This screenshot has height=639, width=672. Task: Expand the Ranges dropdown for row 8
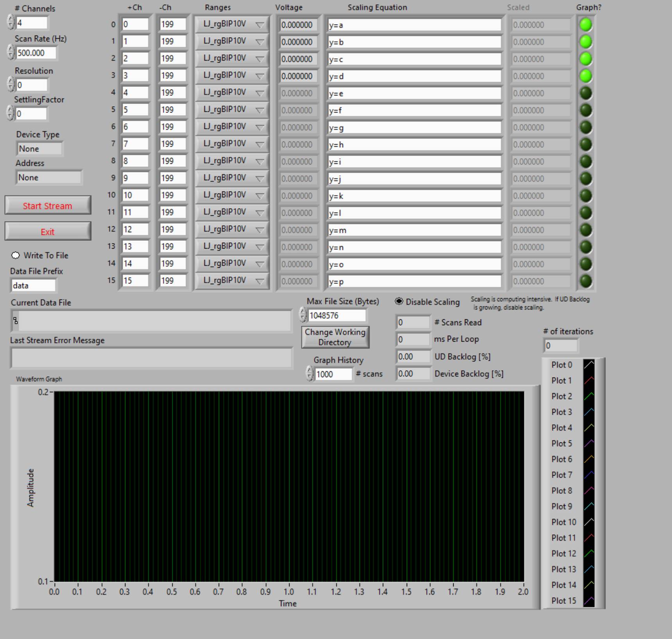click(232, 161)
